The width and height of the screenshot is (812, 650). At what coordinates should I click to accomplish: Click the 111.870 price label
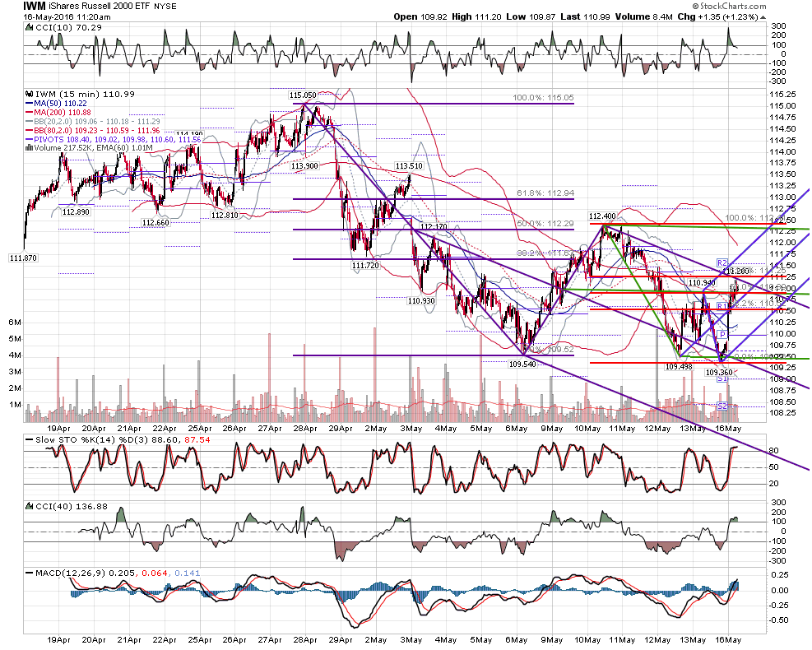[x=23, y=258]
